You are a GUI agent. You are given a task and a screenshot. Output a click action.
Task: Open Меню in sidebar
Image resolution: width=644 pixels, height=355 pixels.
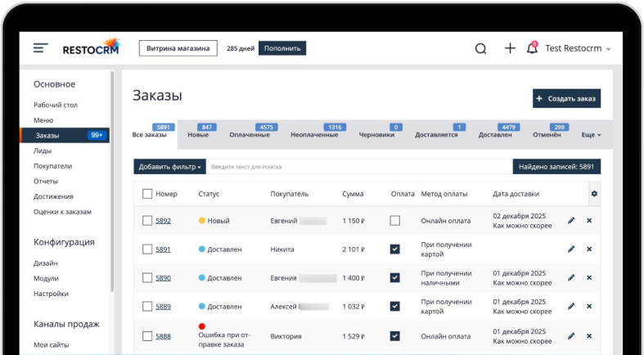point(43,120)
